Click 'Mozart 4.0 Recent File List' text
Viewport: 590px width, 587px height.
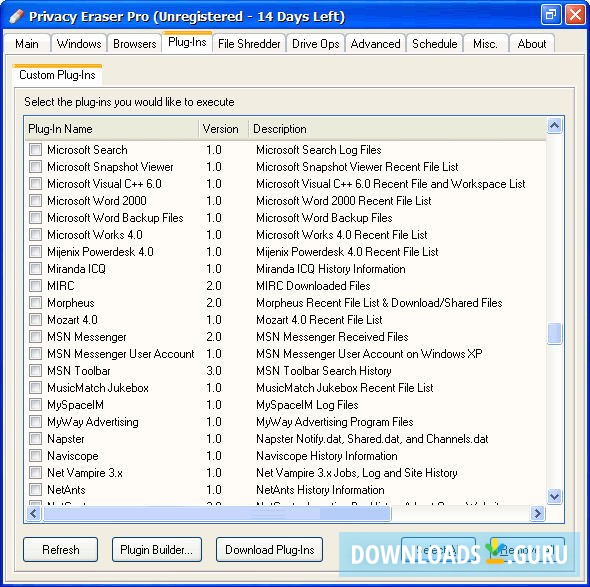319,320
